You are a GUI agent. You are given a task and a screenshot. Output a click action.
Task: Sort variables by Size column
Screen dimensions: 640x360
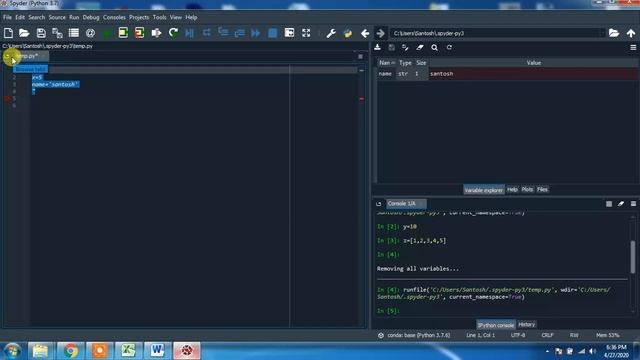(421, 63)
